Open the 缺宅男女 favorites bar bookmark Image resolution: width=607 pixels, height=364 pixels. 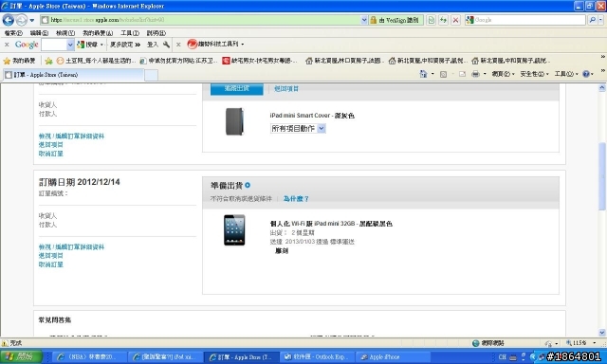click(x=260, y=61)
